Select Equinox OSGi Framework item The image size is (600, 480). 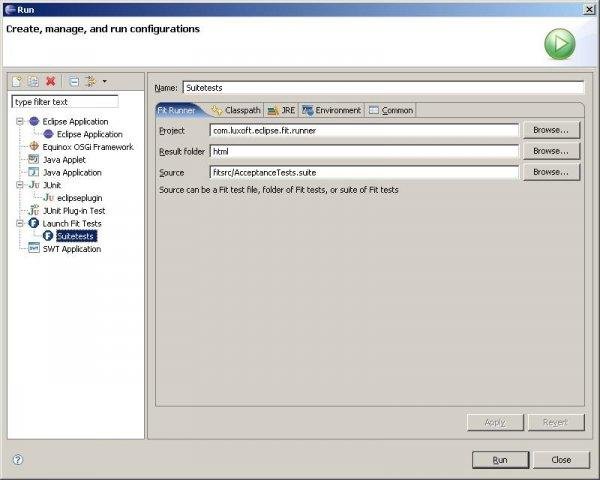click(88, 147)
